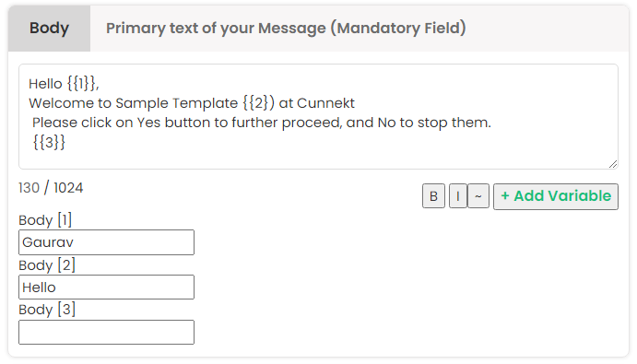This screenshot has height=364, width=637.
Task: Focus the Body [2] field containing Hello
Action: click(106, 288)
